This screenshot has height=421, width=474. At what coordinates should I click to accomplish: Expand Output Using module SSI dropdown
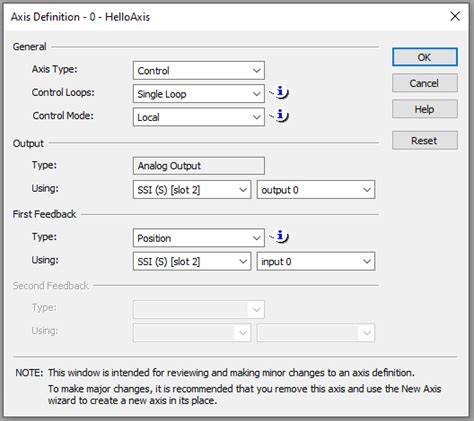pyautogui.click(x=192, y=190)
